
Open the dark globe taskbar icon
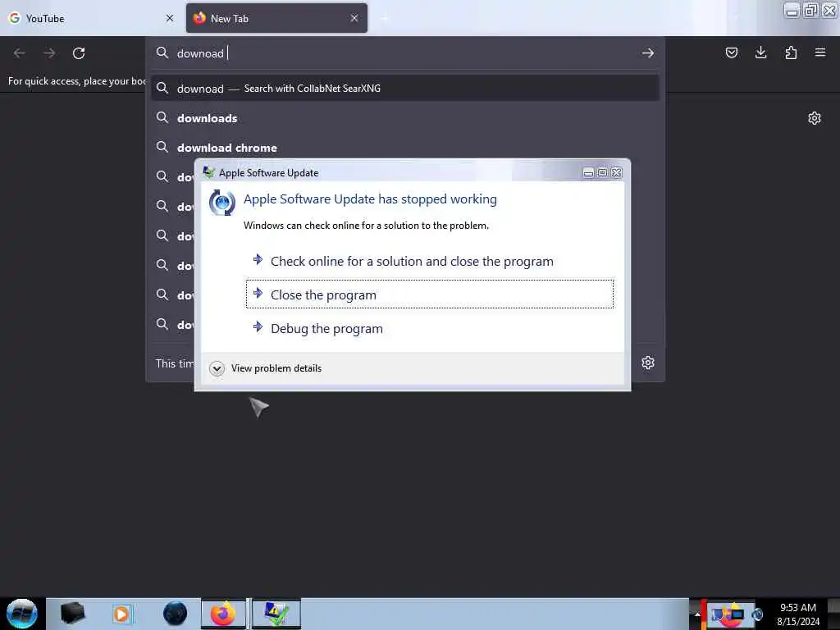[175, 614]
